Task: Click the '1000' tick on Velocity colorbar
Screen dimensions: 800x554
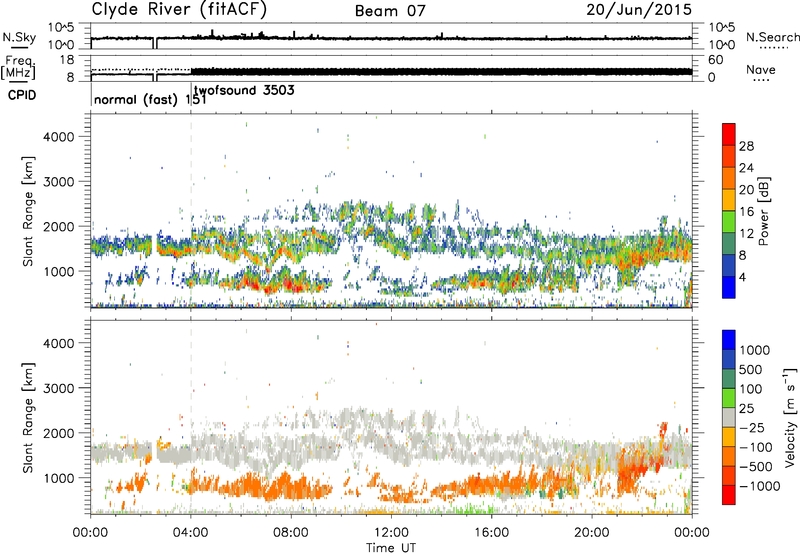Action: click(x=755, y=350)
